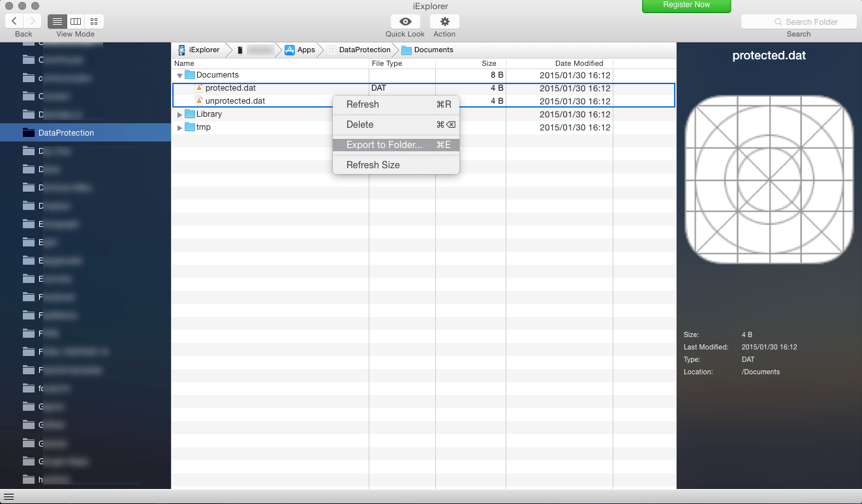Expand the tmp folder
This screenshot has width=862, height=504.
pyautogui.click(x=180, y=128)
